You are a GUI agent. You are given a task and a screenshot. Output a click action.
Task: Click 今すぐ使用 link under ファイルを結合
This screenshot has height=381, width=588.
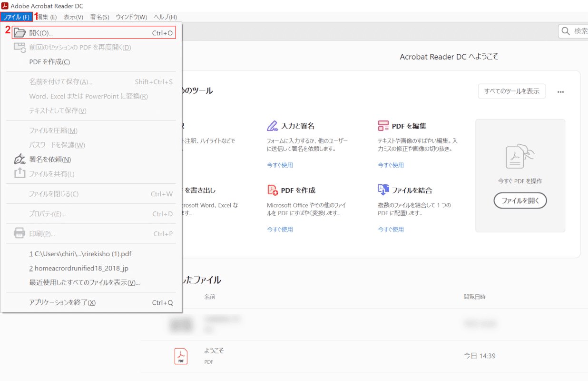point(391,230)
